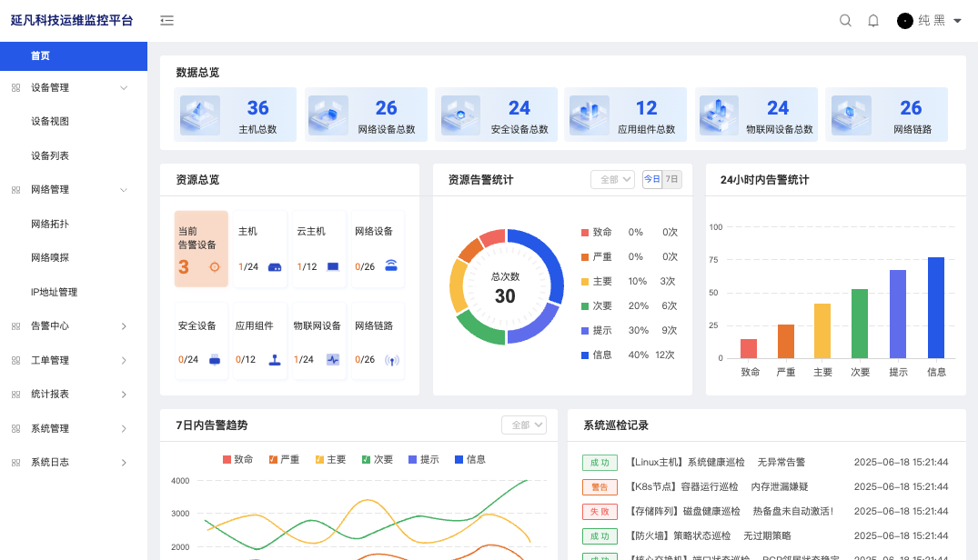
Task: Expand 统计报表 menu chevron
Action: (x=124, y=395)
